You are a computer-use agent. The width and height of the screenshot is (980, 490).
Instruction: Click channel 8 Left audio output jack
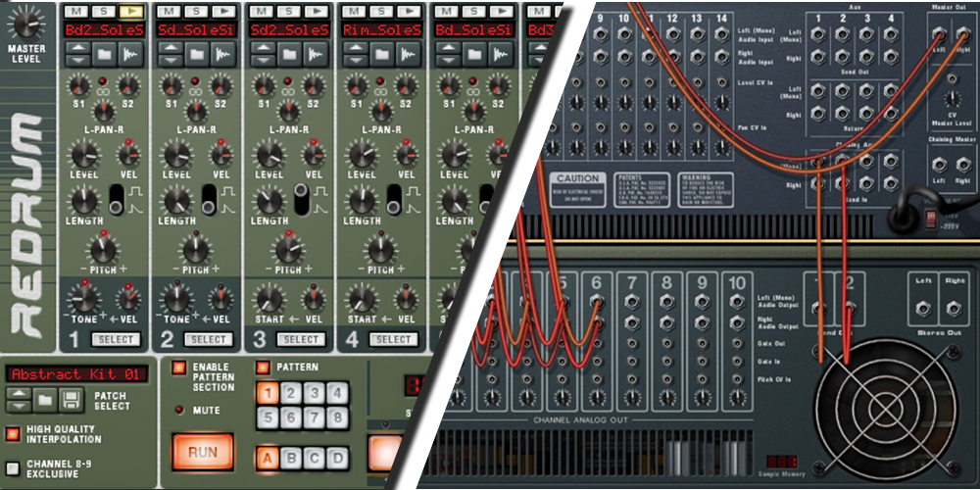click(666, 303)
